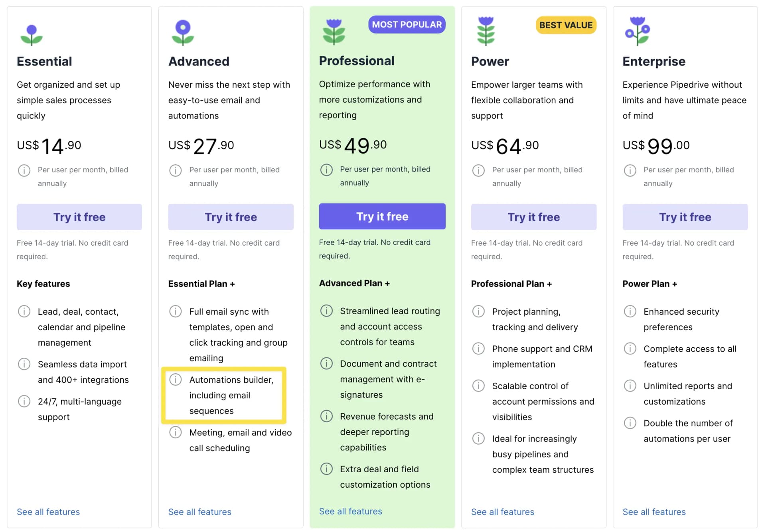Image resolution: width=766 pixels, height=532 pixels.
Task: Click the Enterprise plan flower icon
Action: [637, 31]
